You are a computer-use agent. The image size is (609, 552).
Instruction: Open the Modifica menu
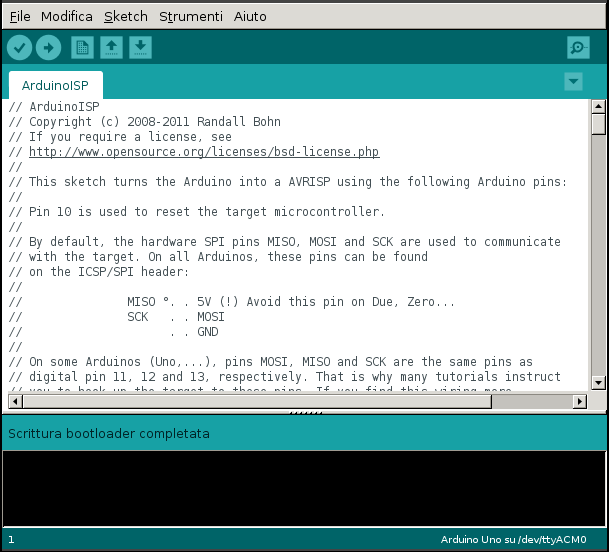point(67,17)
